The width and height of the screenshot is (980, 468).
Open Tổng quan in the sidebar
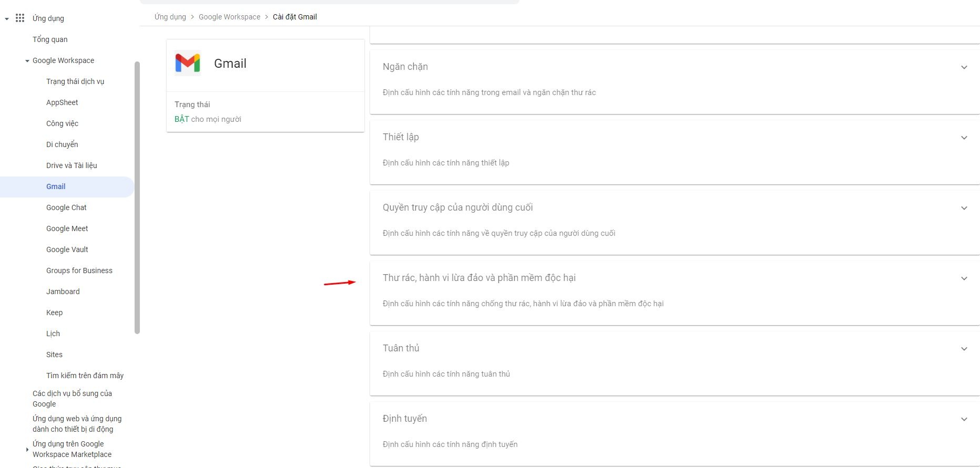[x=50, y=39]
